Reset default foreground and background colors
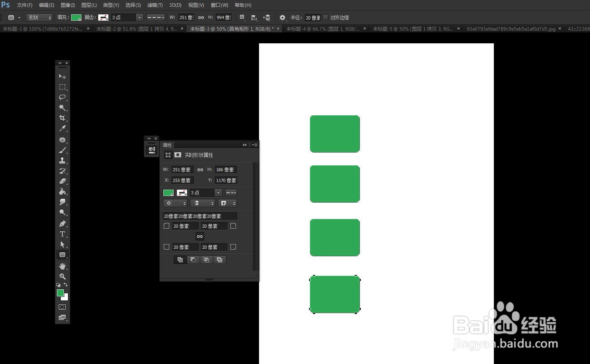This screenshot has height=364, width=590. coord(58,285)
